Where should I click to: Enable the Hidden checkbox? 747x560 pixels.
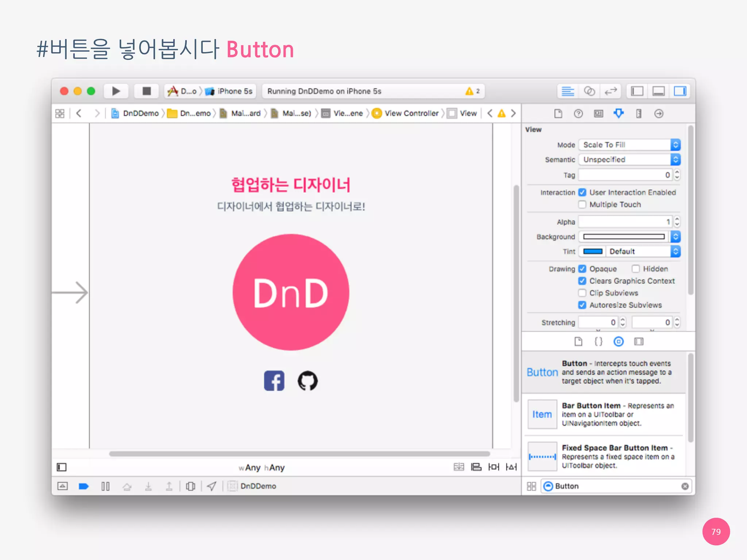click(x=635, y=269)
